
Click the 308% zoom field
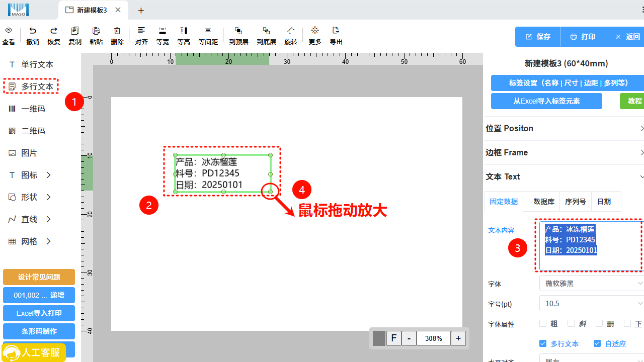[x=433, y=338]
